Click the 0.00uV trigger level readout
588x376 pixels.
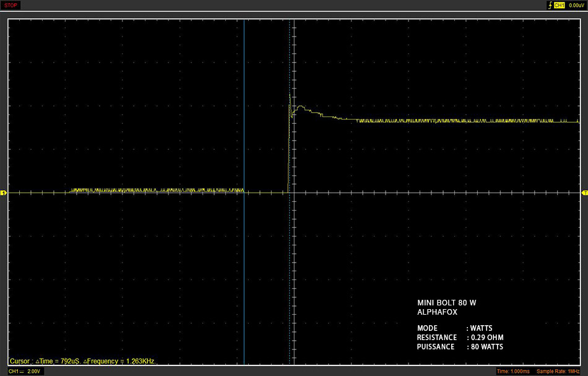pyautogui.click(x=576, y=5)
